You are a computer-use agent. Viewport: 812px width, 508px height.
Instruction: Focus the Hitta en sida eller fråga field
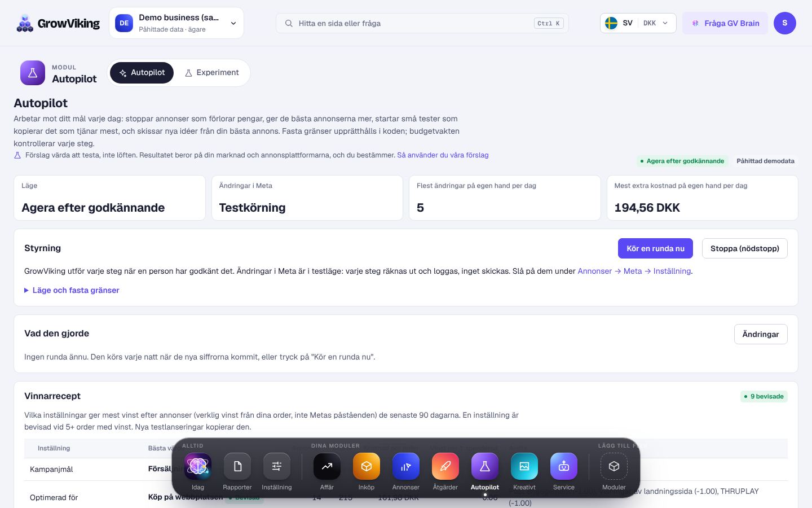(x=422, y=23)
